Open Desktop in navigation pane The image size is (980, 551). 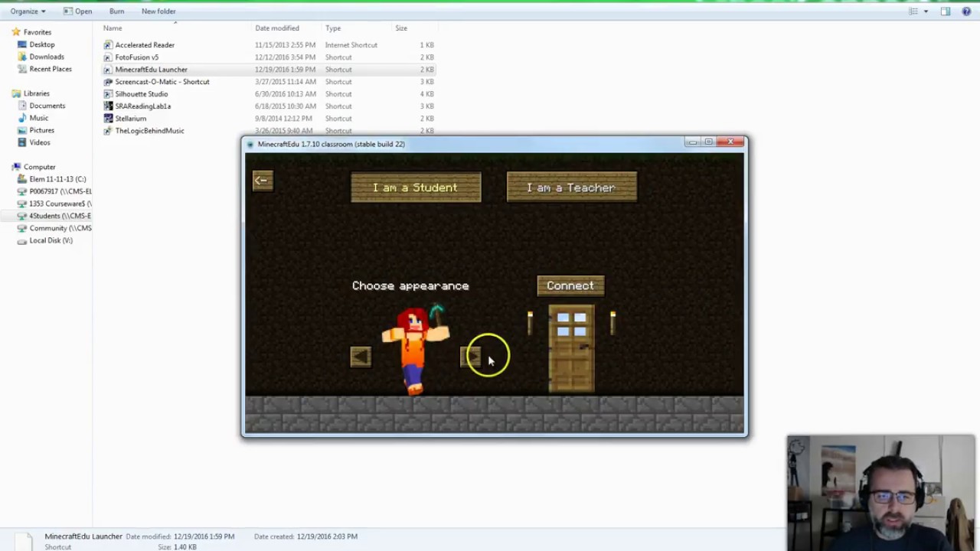tap(42, 44)
